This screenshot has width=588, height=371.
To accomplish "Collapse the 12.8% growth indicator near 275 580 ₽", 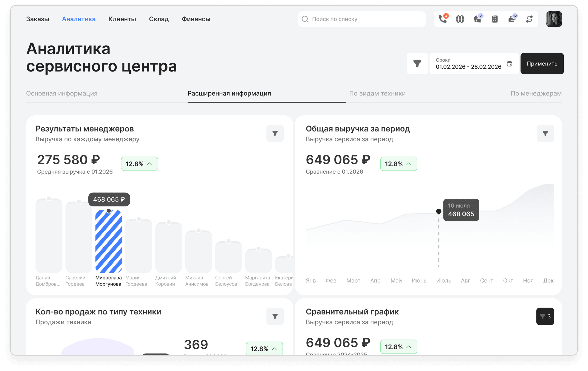I will [139, 164].
